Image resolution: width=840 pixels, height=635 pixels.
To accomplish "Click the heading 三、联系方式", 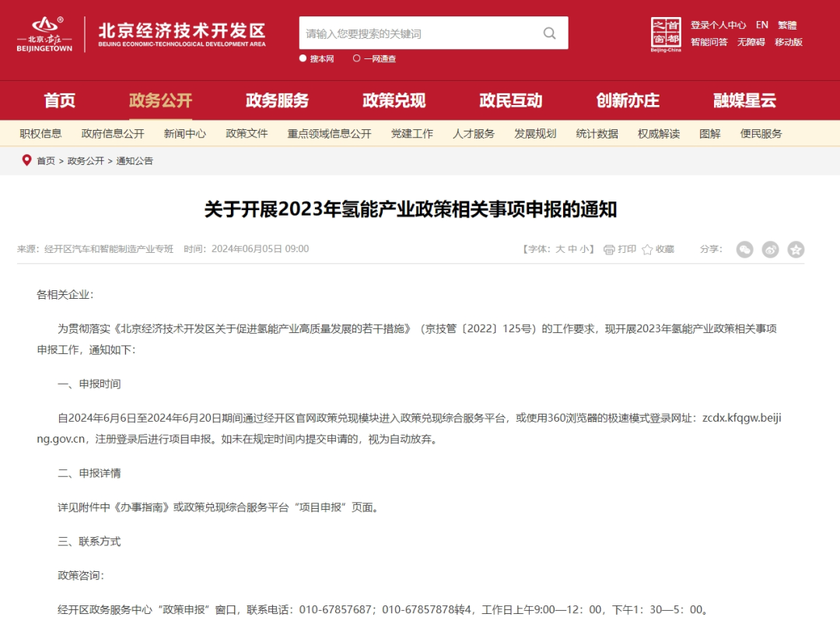I will pos(89,541).
